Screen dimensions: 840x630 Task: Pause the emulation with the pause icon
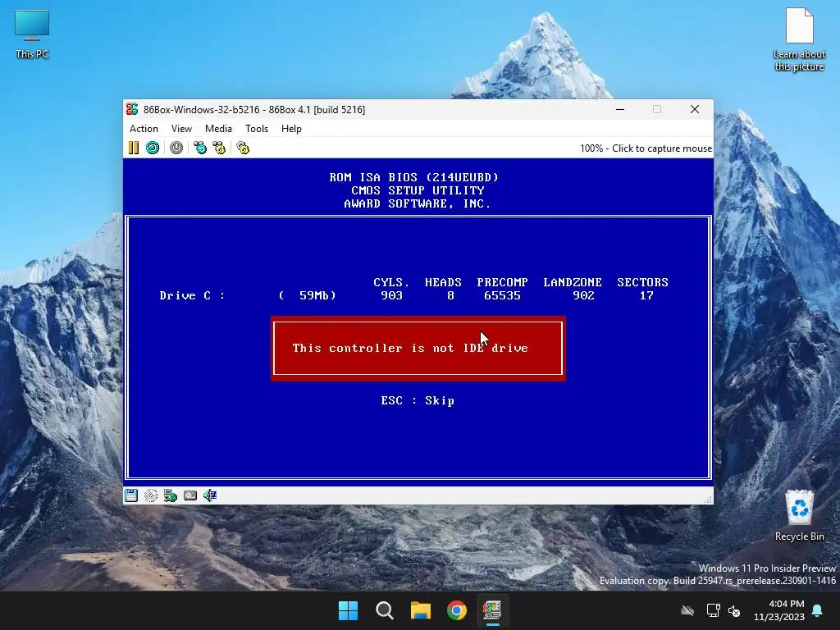(134, 148)
